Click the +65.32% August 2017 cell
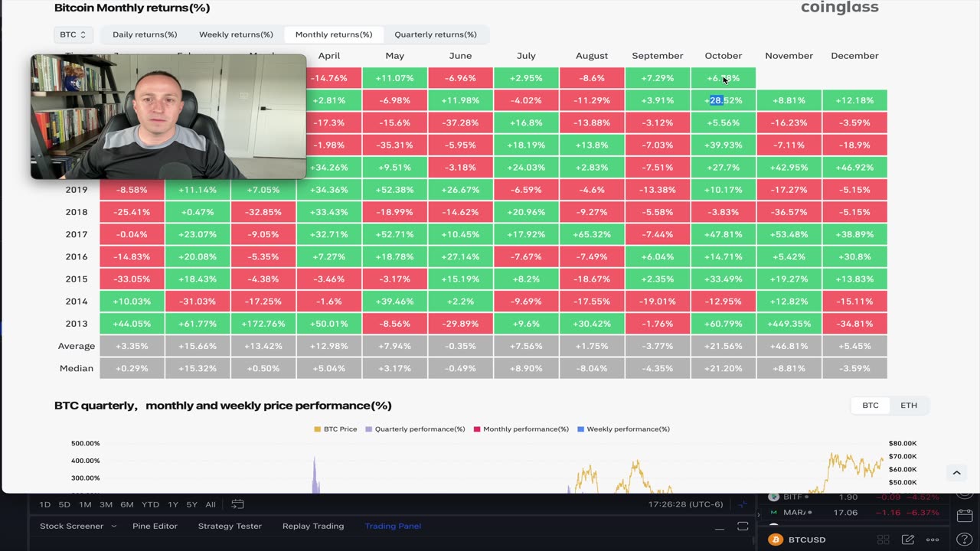The width and height of the screenshot is (980, 551). [592, 234]
